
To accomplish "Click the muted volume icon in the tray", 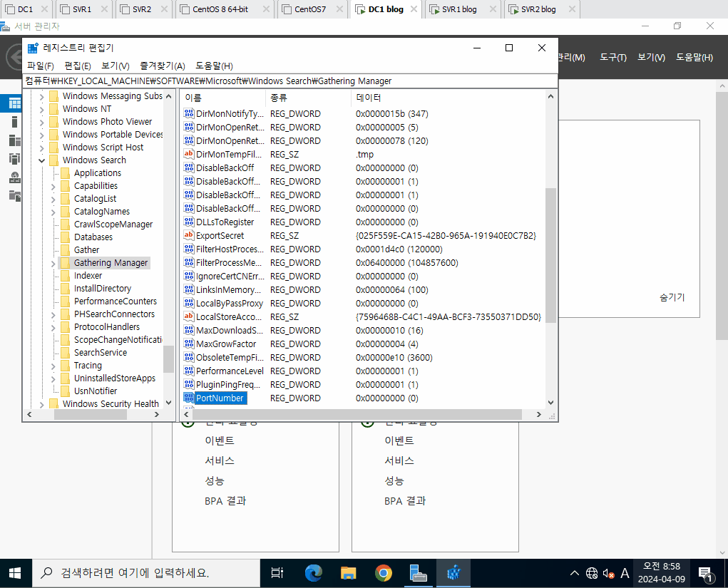I will click(x=609, y=574).
